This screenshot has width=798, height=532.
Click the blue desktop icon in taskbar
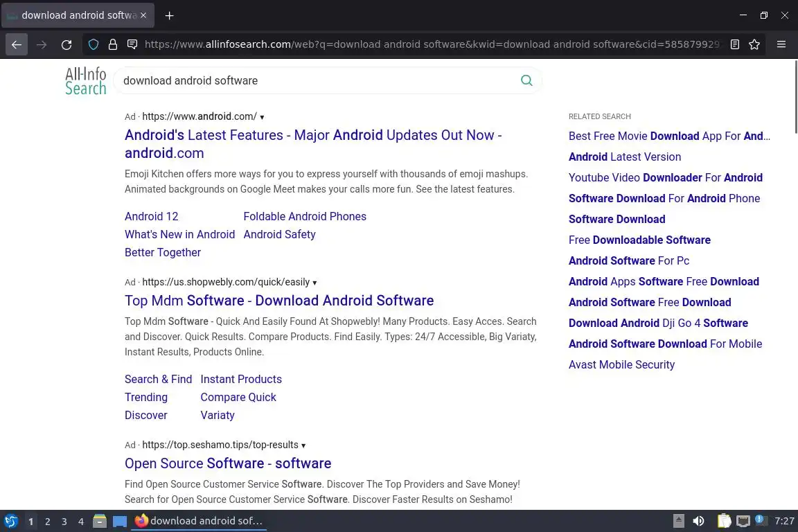click(x=120, y=522)
